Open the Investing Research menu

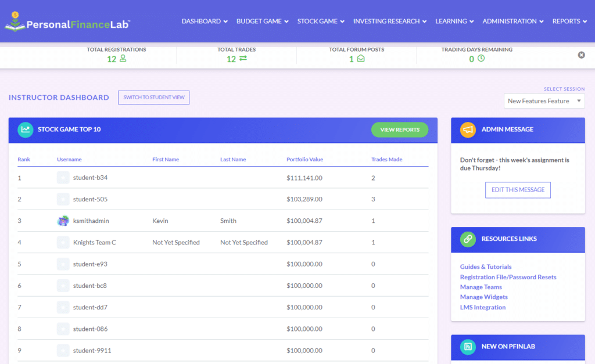click(x=390, y=21)
